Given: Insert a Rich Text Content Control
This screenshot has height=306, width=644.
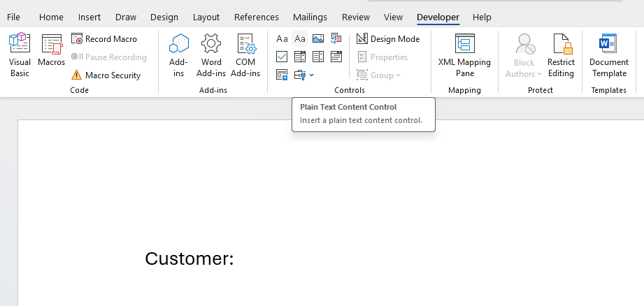Looking at the screenshot, I should click(282, 39).
